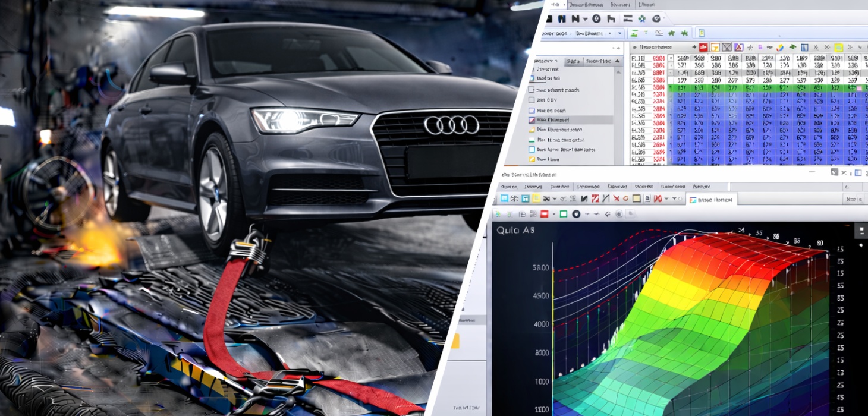Screen dimensions: 868x416
Task: Click the red striped icon next to the black M
Action: tap(595, 198)
